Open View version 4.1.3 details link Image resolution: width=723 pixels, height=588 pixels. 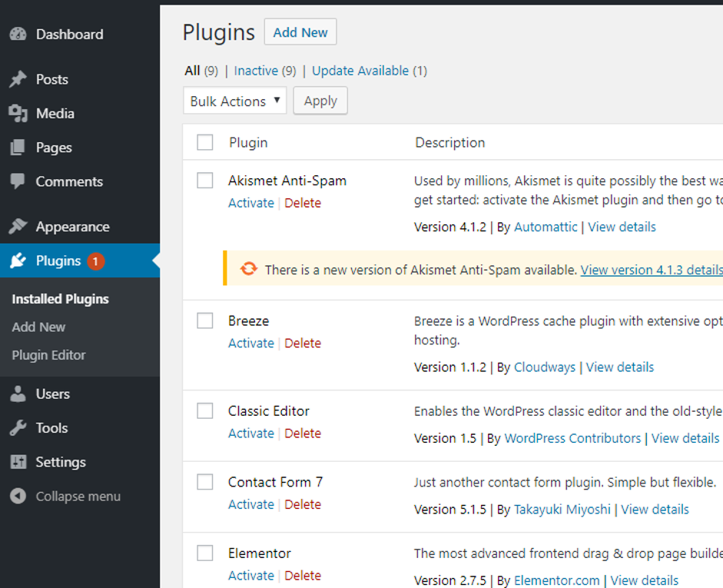(652, 270)
